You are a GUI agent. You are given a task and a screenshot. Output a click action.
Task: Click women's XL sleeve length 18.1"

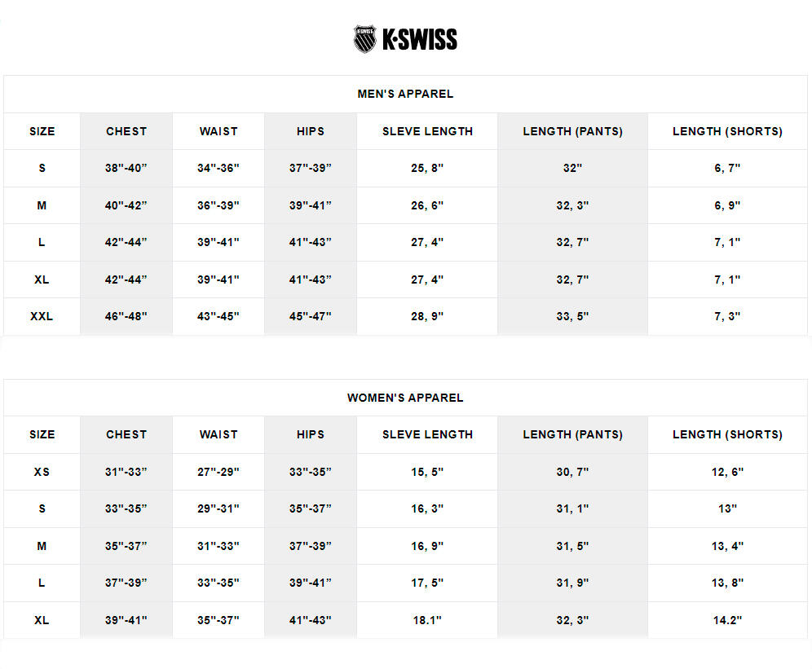427,620
